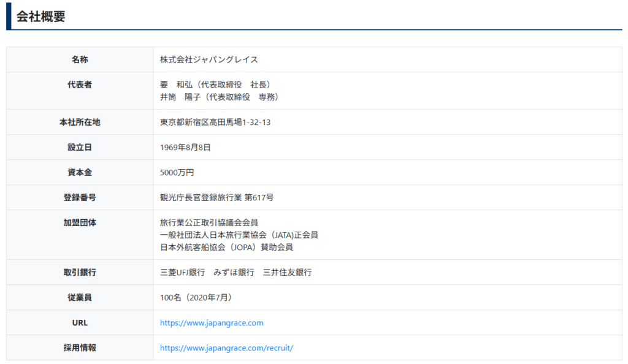The height and width of the screenshot is (364, 628).
Task: Select the 本社所在地 row label
Action: point(80,123)
